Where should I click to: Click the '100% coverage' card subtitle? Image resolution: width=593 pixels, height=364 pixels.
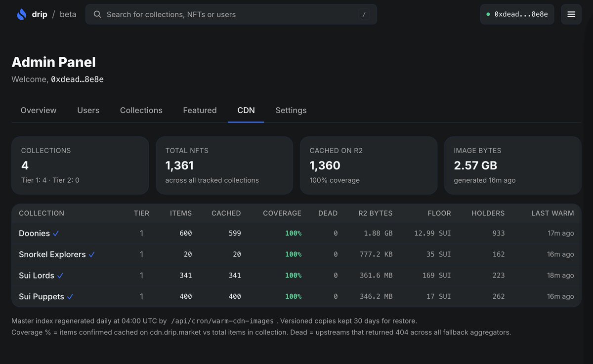coord(335,180)
